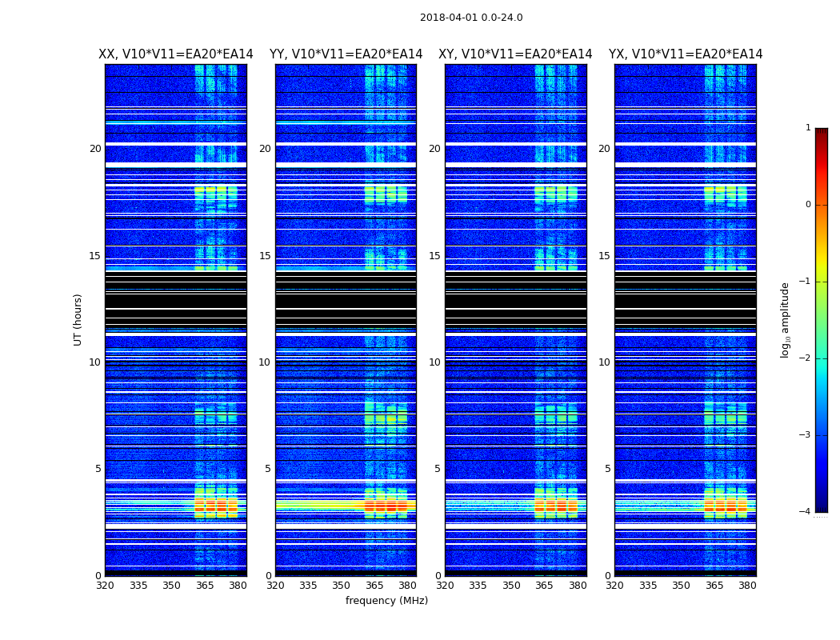Image resolution: width=840 pixels, height=640 pixels.
Task: Select the YY panel title text
Action: pyautogui.click(x=346, y=54)
